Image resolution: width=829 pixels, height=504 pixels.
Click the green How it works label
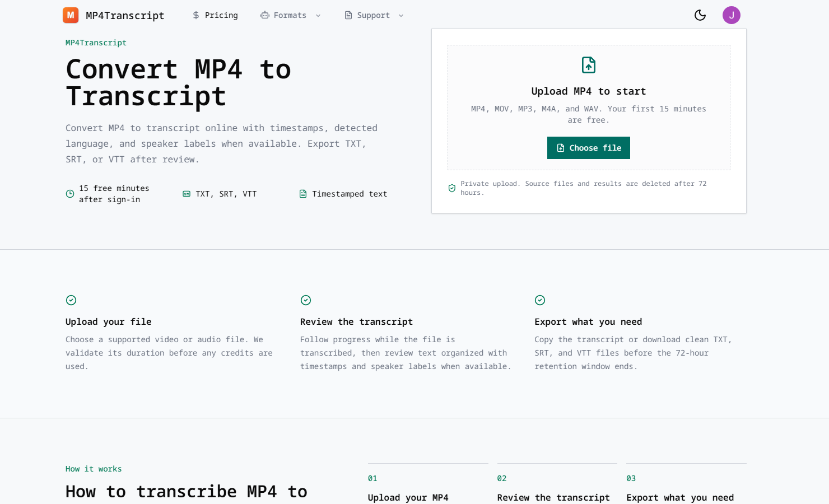pyautogui.click(x=94, y=469)
